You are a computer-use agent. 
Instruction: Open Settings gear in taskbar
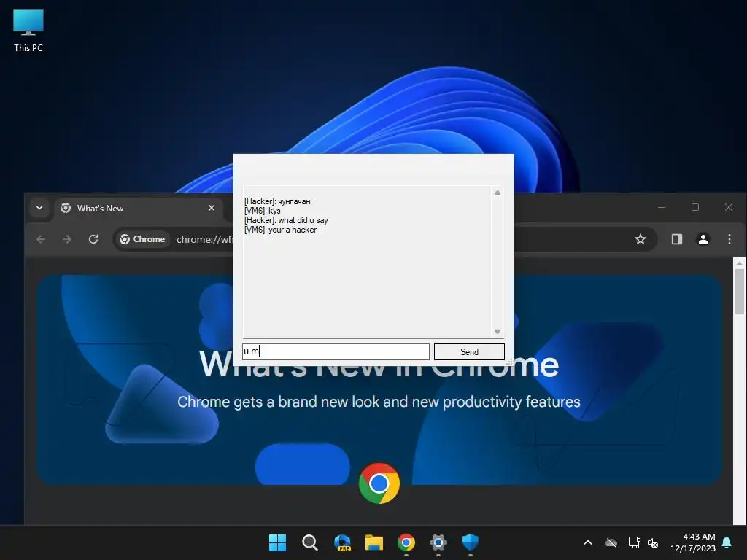tap(438, 542)
